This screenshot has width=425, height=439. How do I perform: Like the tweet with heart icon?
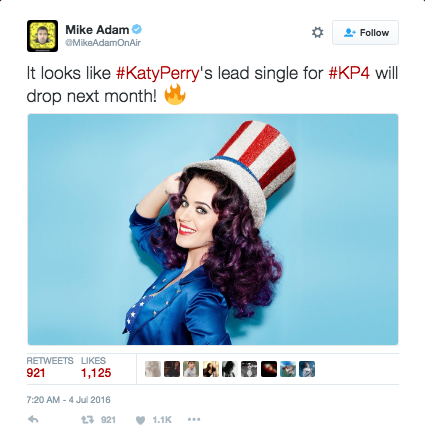pos(141,420)
